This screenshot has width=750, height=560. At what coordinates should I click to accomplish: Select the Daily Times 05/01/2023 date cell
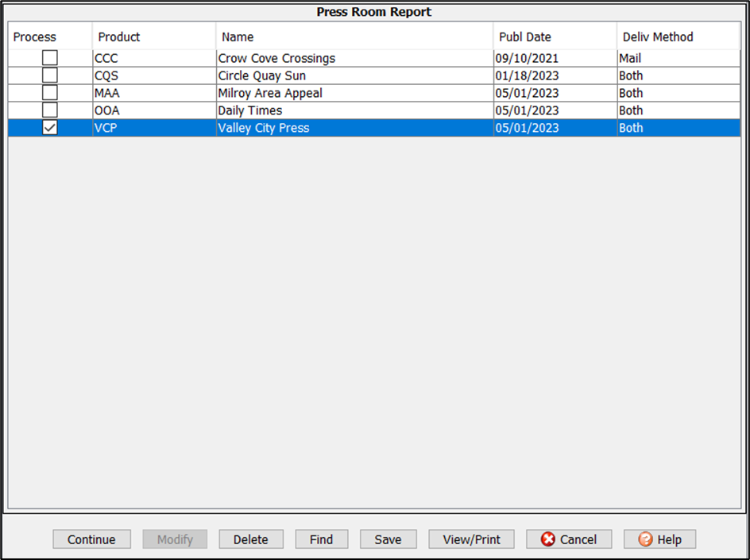click(x=527, y=110)
